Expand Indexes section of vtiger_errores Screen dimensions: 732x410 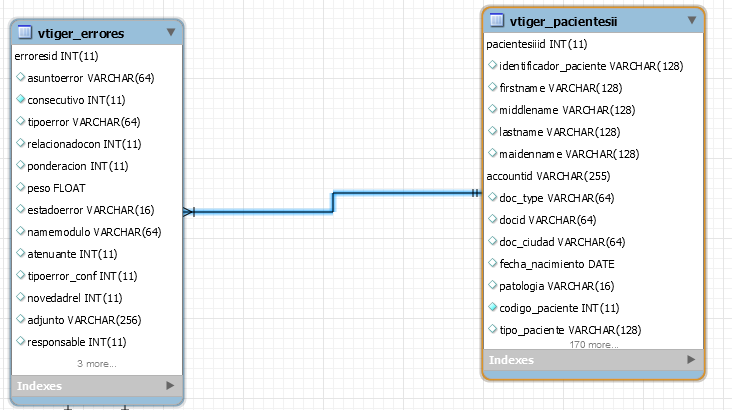coord(170,386)
